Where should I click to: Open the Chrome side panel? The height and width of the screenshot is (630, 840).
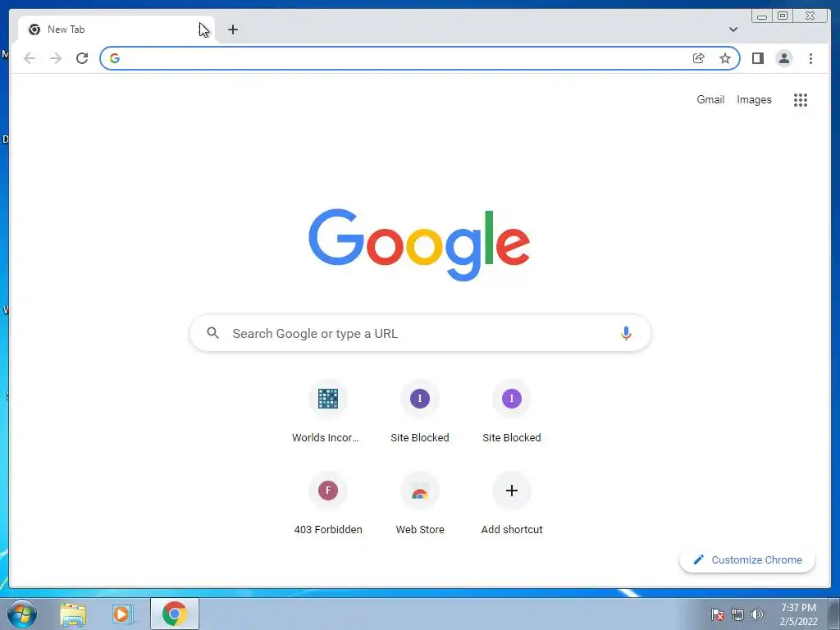757,58
